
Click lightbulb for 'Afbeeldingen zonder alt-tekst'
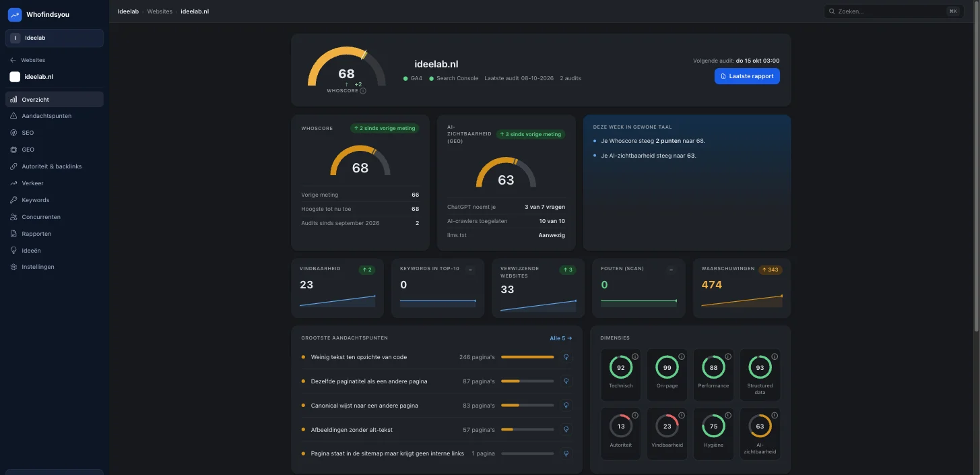tap(566, 430)
